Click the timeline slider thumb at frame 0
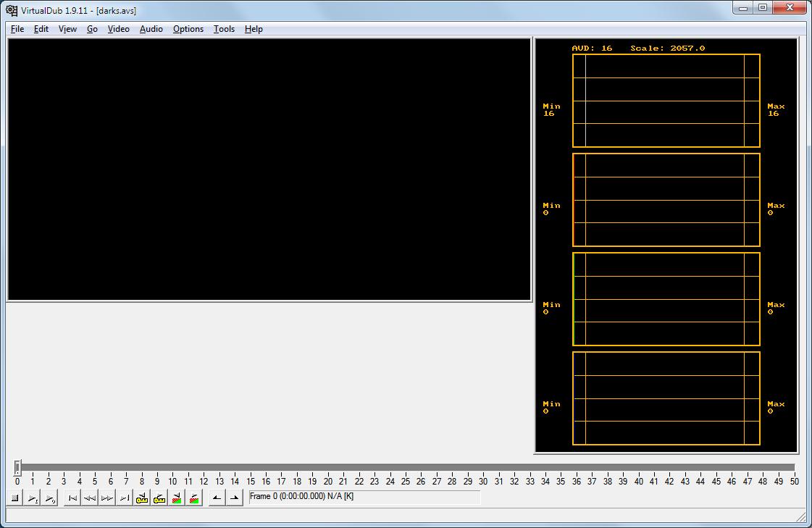The height and width of the screenshot is (528, 812). 17,468
